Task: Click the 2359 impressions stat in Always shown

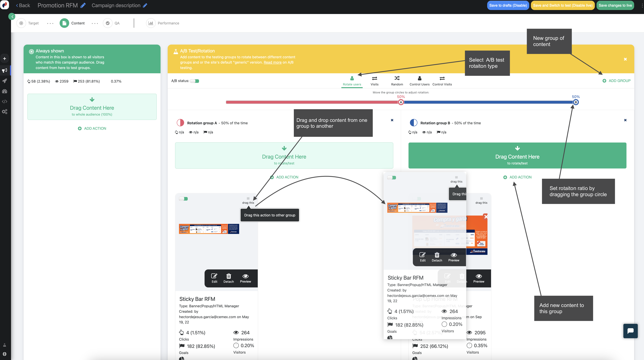Action: [61, 81]
